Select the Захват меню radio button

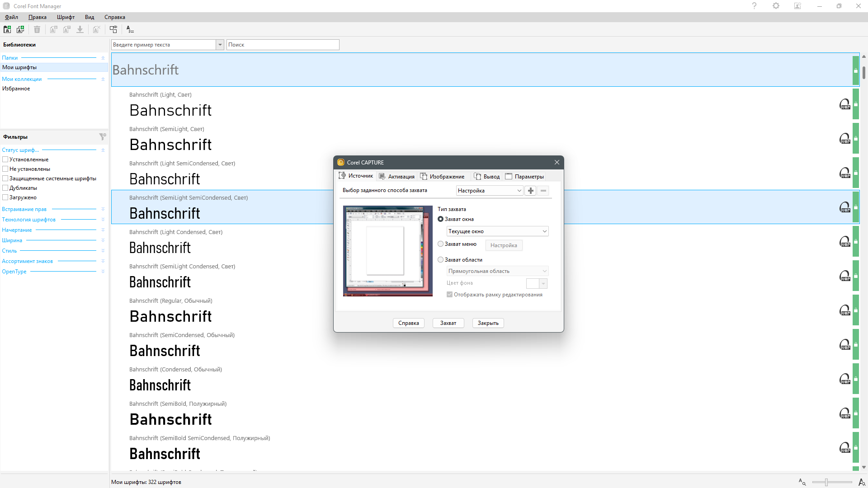440,244
